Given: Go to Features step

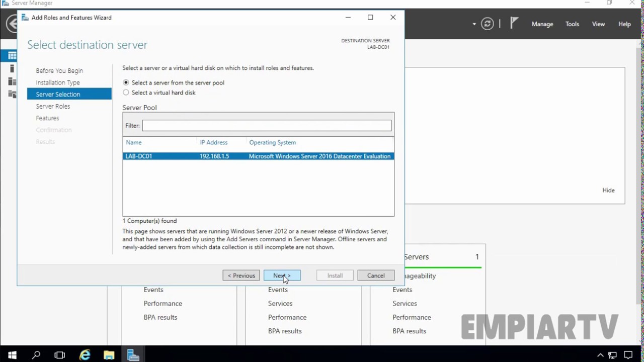Looking at the screenshot, I should coord(47,118).
